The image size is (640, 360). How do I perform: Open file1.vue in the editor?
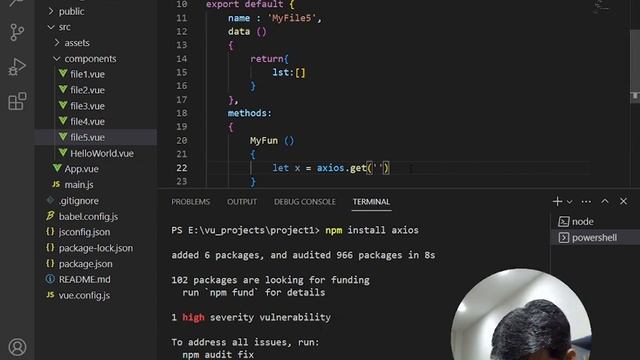click(x=87, y=74)
